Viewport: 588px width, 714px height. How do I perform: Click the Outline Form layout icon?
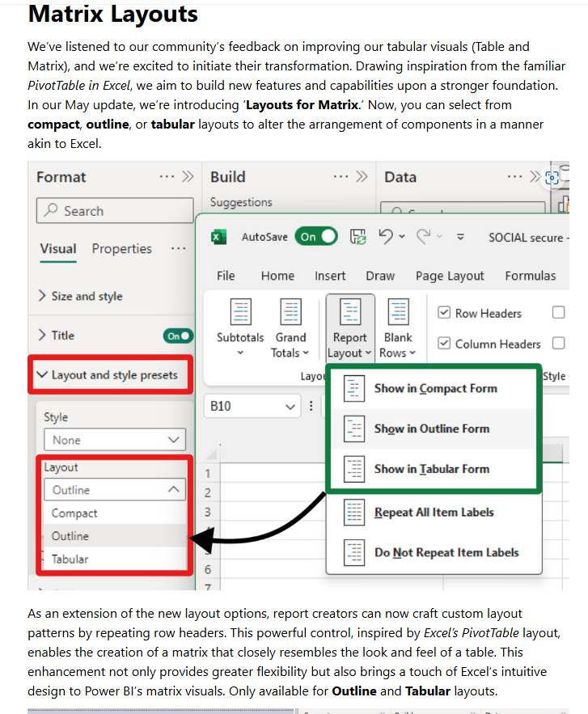tap(354, 429)
